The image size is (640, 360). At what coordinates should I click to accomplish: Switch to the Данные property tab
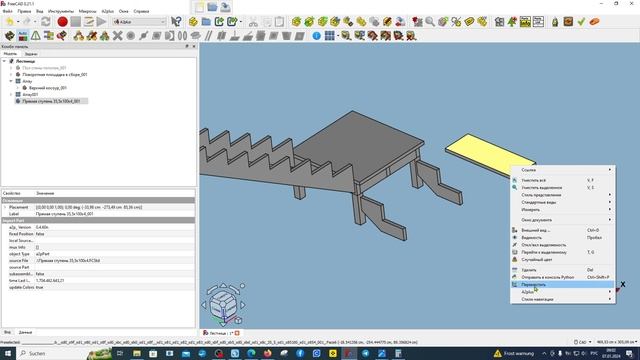pos(25,332)
